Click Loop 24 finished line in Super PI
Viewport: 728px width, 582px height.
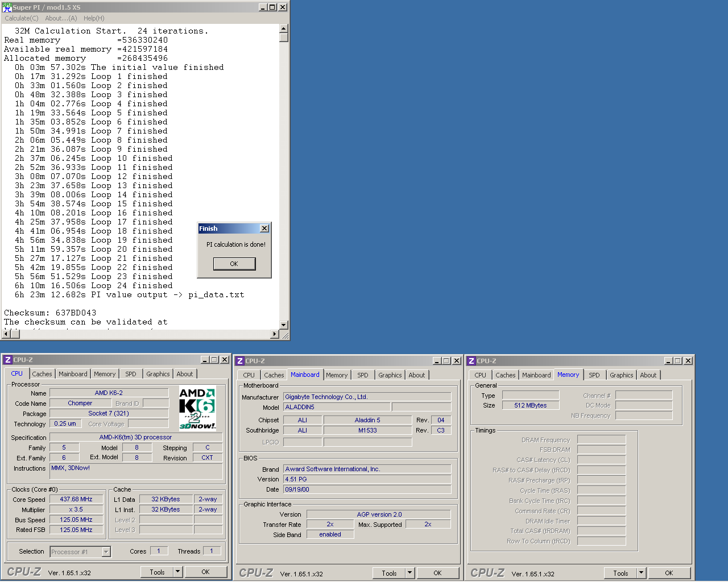click(94, 286)
